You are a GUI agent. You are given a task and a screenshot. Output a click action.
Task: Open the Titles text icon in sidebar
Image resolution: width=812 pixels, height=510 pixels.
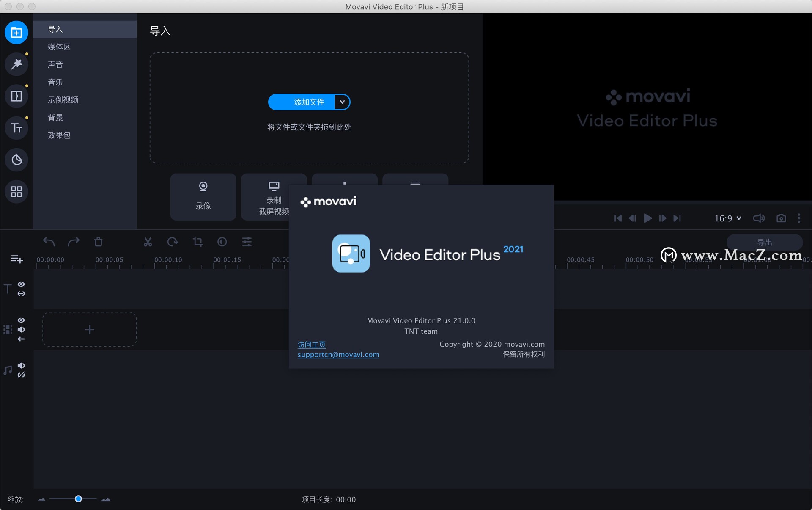pyautogui.click(x=16, y=128)
